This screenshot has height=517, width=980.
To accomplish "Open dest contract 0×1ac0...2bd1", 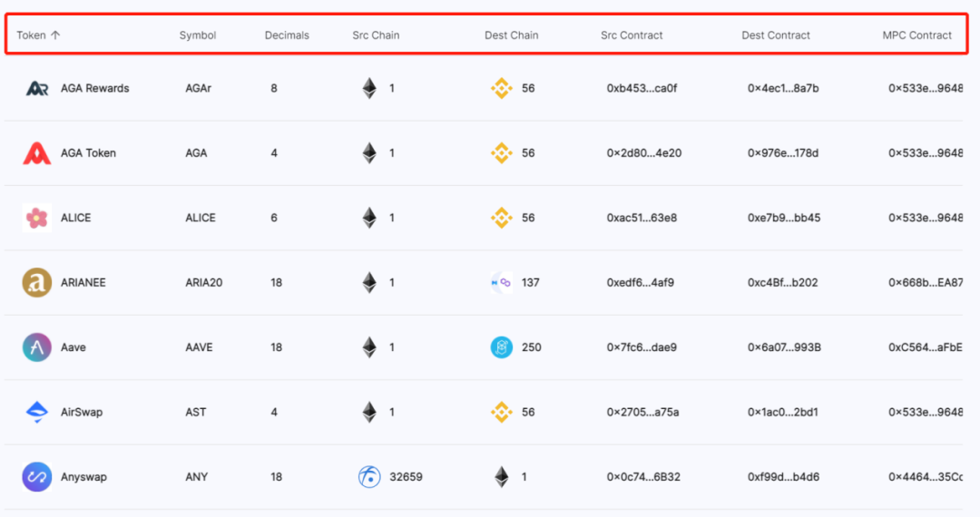I will click(782, 412).
